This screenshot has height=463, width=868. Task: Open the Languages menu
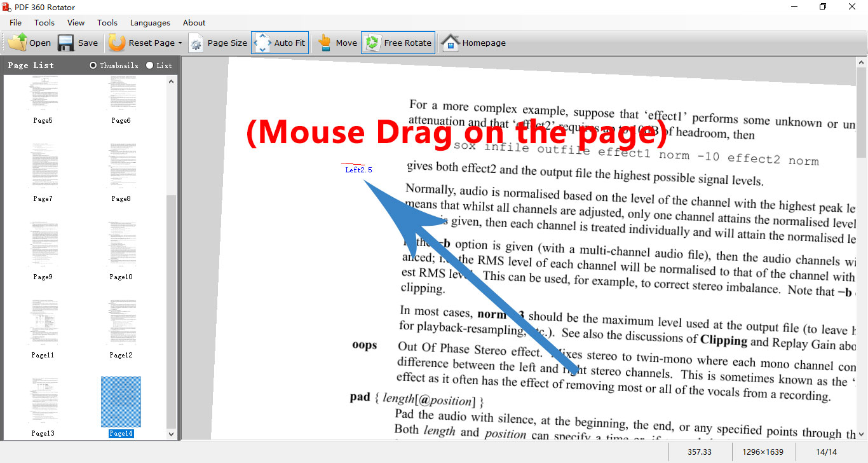pos(150,22)
